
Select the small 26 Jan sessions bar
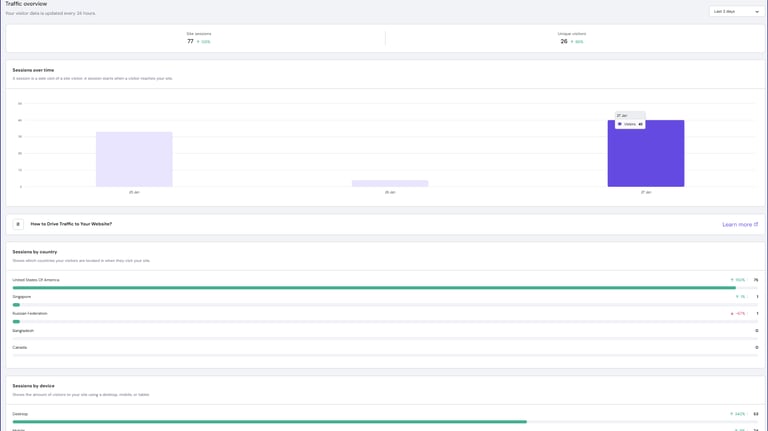(x=390, y=184)
